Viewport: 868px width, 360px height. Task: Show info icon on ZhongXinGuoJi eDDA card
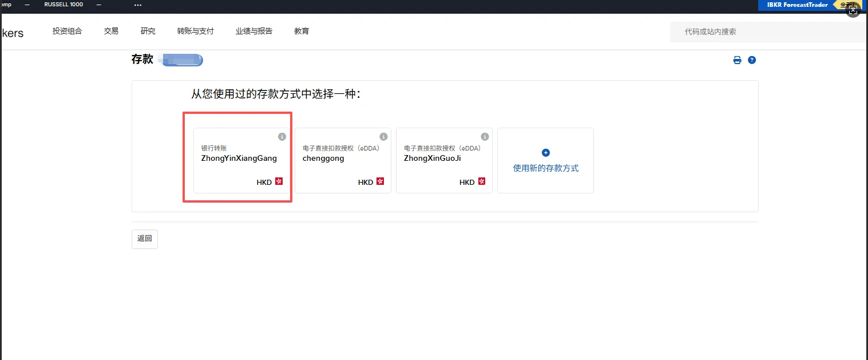[485, 137]
